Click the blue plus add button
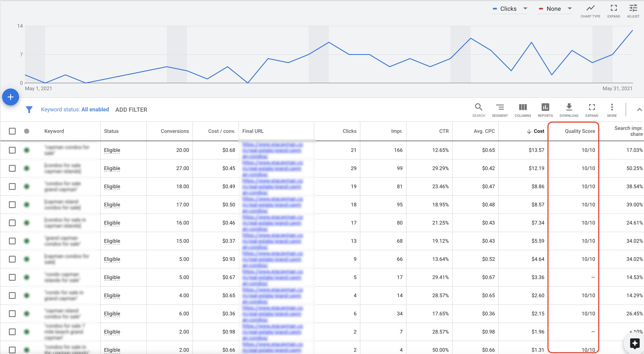The width and height of the screenshot is (644, 354). point(11,97)
